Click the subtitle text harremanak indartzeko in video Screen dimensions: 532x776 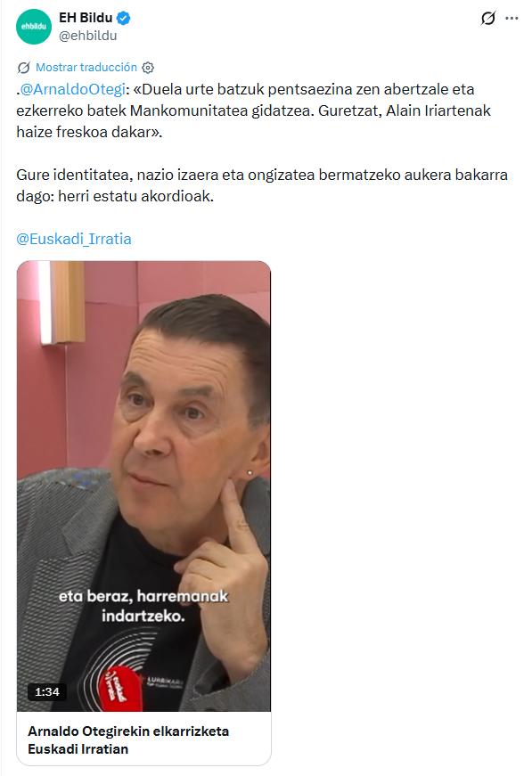click(143, 606)
